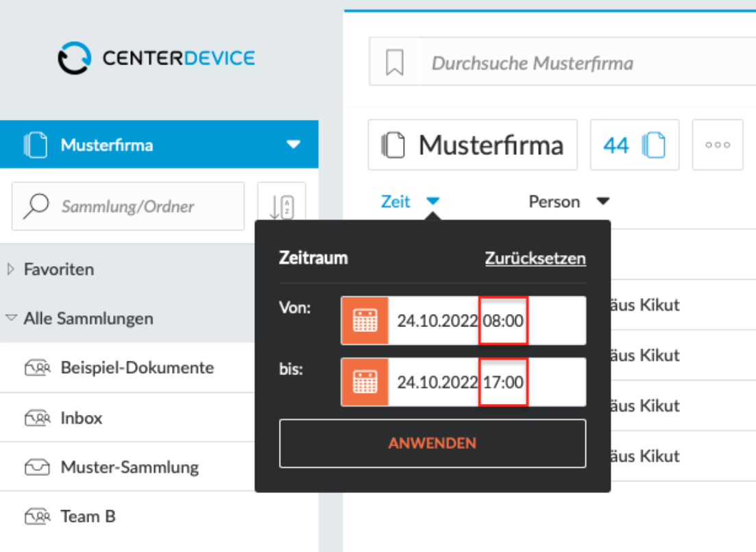Open the calendar picker for Von date

[x=365, y=320]
